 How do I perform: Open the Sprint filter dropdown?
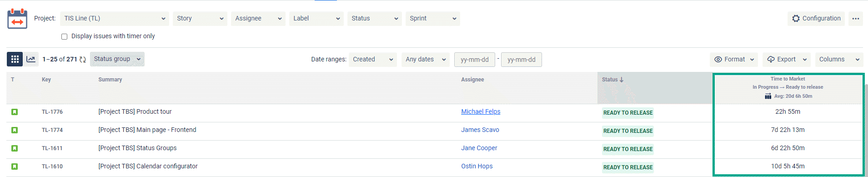coord(433,19)
